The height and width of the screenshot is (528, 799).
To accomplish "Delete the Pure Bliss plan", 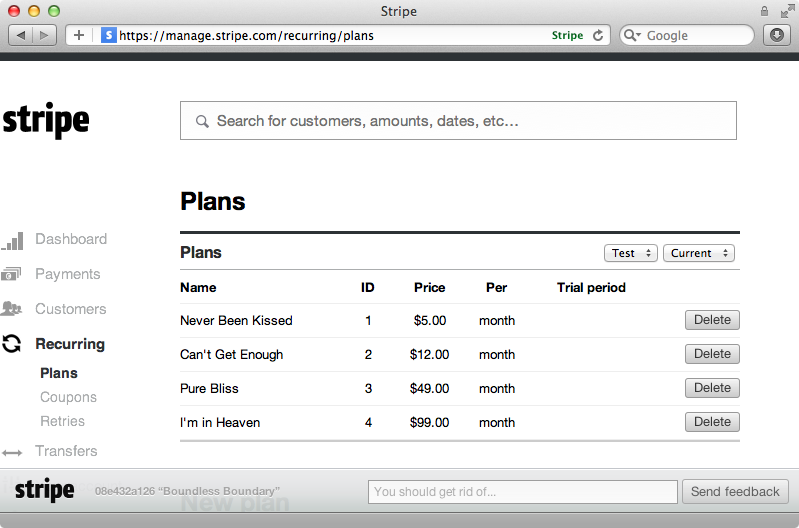I will pyautogui.click(x=712, y=388).
